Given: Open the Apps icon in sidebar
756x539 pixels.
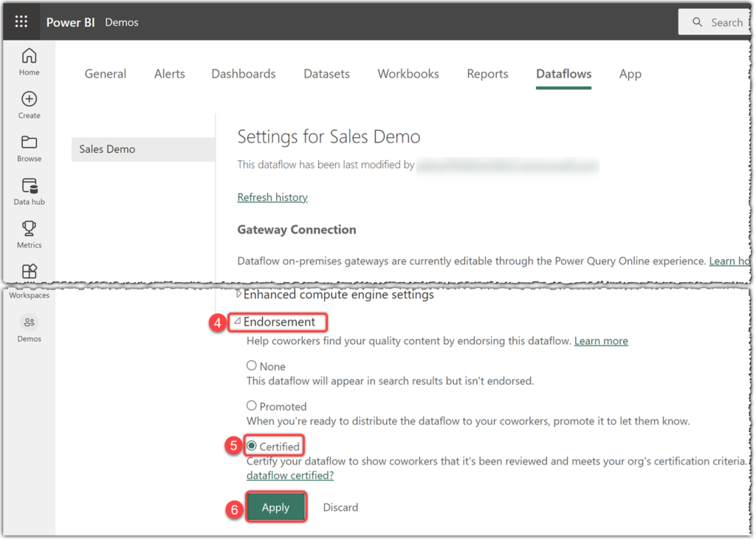Looking at the screenshot, I should tap(29, 271).
